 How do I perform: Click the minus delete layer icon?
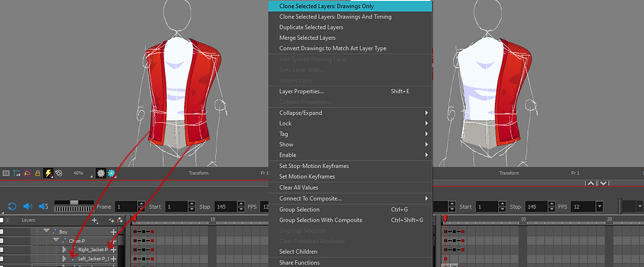click(103, 220)
